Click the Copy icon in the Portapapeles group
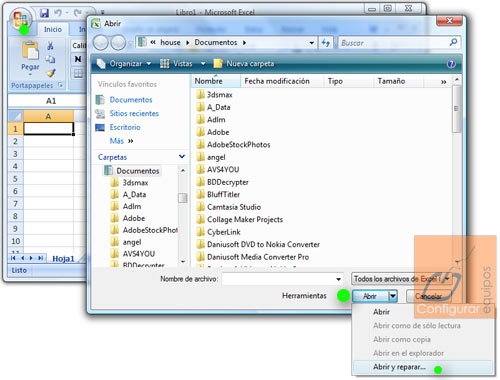Viewport: 500px width, 380px height. (x=50, y=59)
